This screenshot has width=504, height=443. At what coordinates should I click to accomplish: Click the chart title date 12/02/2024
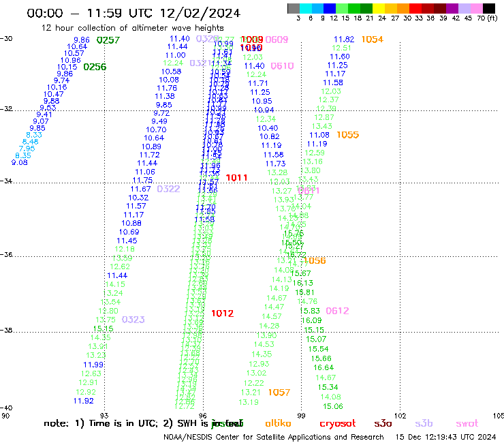(200, 13)
